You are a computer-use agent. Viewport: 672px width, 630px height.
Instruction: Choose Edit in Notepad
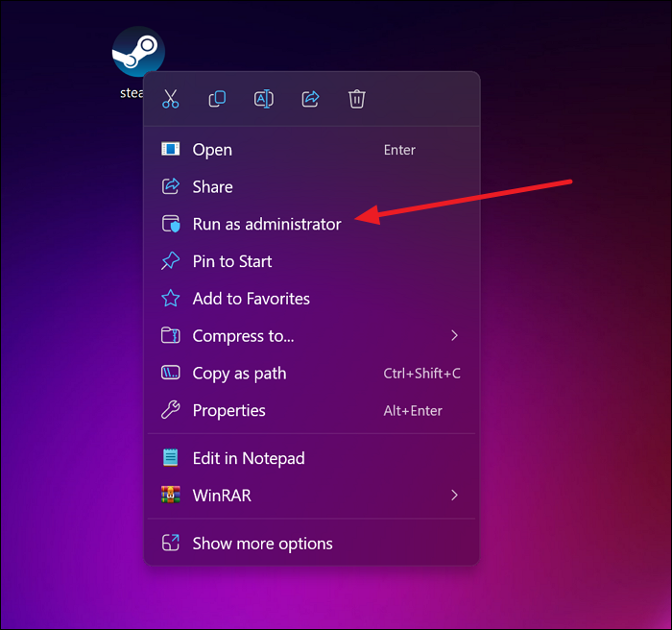(x=248, y=459)
